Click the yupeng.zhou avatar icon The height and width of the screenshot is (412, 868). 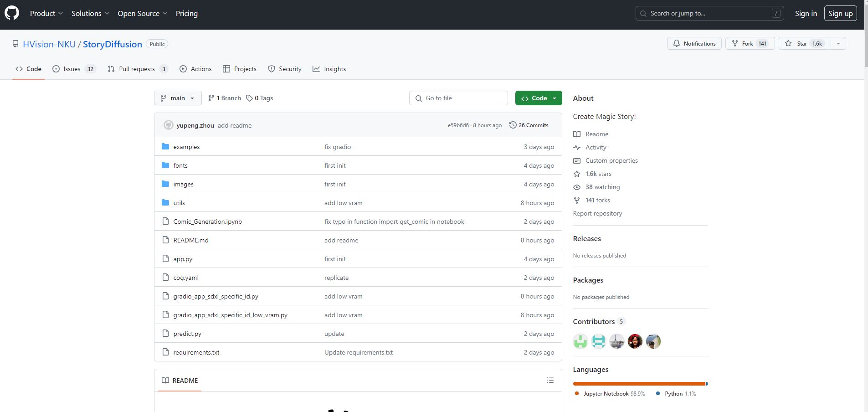[x=169, y=125]
